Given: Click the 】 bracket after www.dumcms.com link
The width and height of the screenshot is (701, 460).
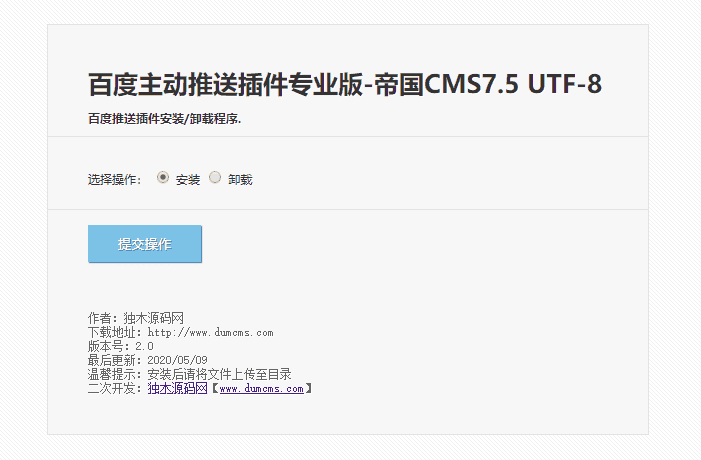Looking at the screenshot, I should [308, 388].
